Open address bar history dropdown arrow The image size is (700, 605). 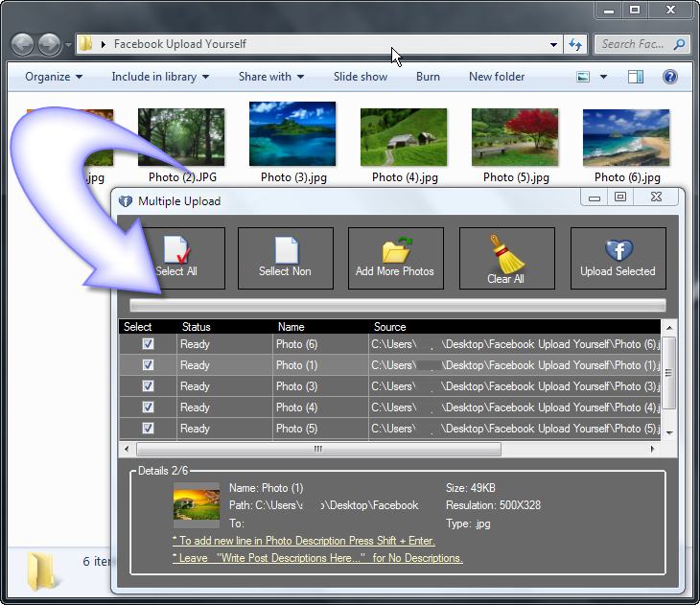(553, 44)
